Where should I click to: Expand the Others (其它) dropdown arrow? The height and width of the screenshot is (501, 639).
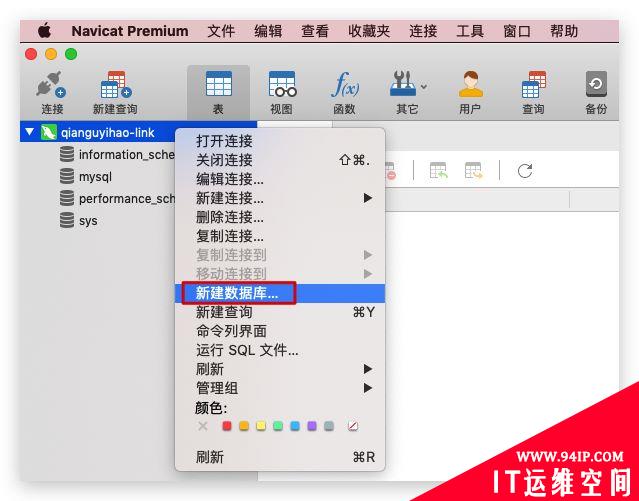(424, 86)
